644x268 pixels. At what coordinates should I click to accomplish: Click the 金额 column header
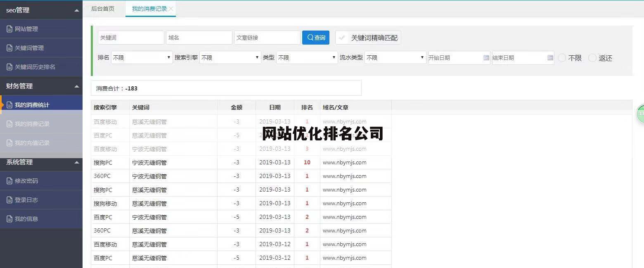[237, 107]
